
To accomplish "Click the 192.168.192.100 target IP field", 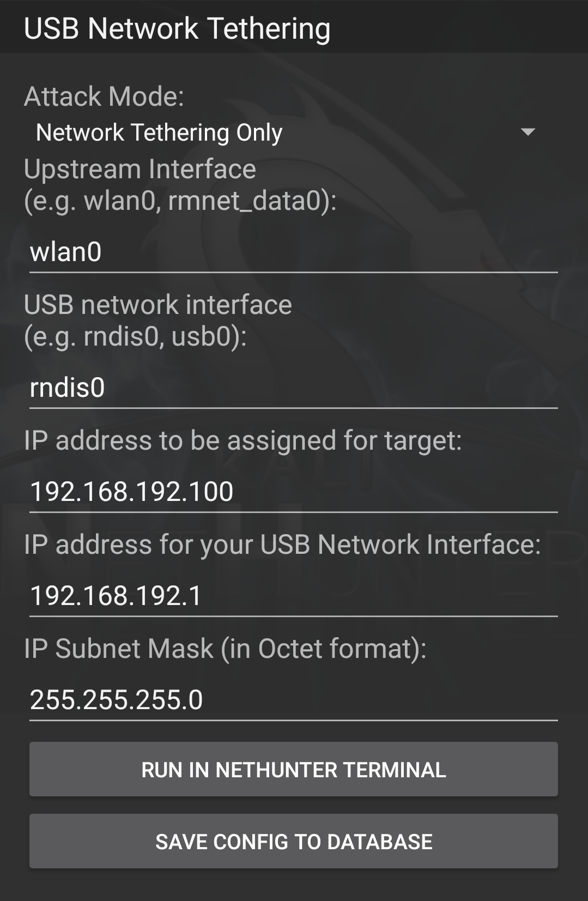I will pos(293,492).
